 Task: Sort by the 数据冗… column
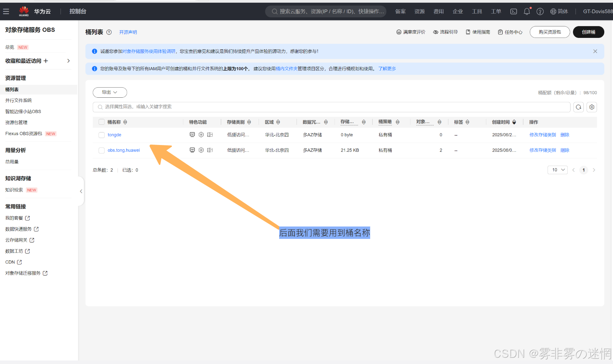326,122
